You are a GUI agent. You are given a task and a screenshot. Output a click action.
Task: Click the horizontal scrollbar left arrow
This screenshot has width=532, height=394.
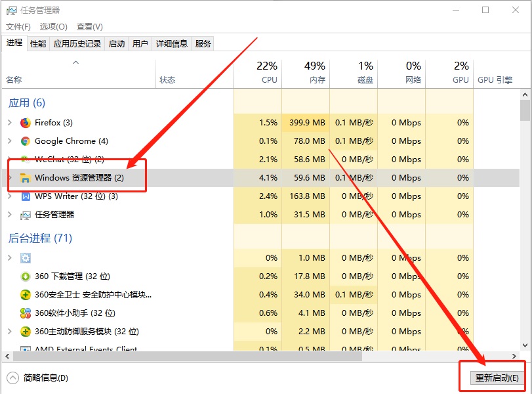click(7, 357)
